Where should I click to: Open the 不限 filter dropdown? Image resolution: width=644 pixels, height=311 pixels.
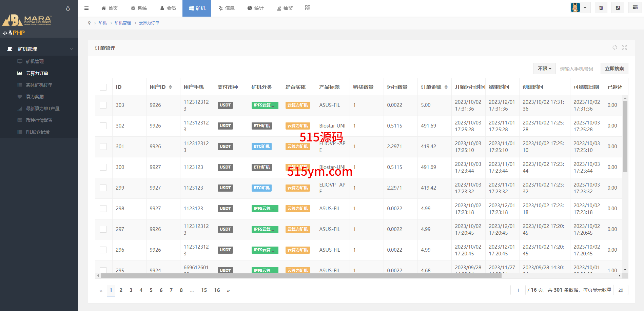click(544, 69)
